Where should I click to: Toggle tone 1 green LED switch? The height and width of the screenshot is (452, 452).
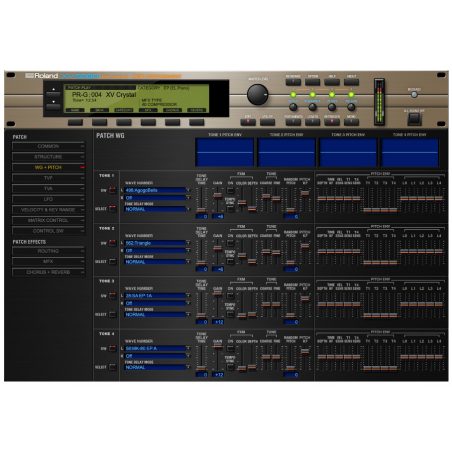(x=293, y=95)
